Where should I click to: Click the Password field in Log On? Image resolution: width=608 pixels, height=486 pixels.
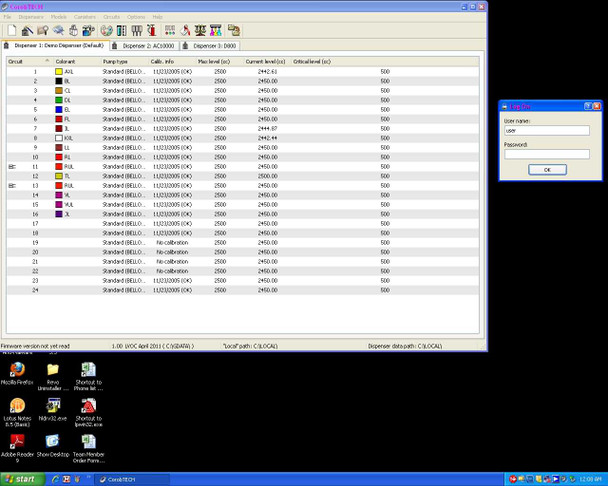pos(547,154)
